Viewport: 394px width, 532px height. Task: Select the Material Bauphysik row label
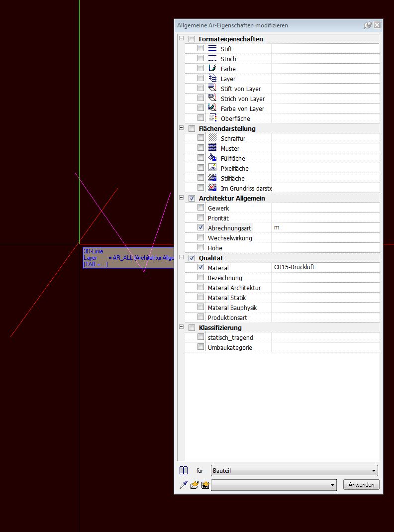232,308
